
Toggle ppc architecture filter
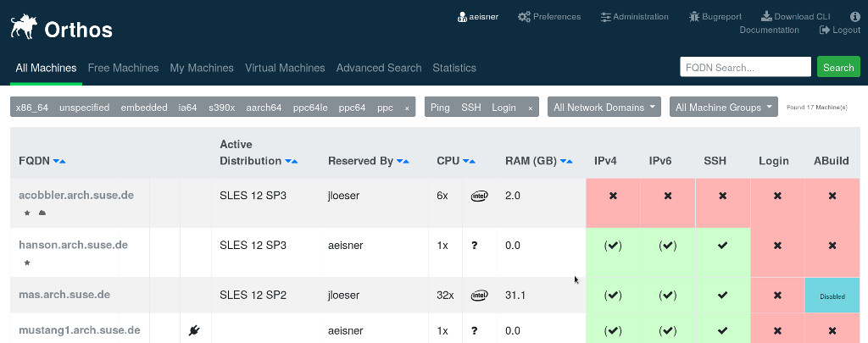pos(386,108)
